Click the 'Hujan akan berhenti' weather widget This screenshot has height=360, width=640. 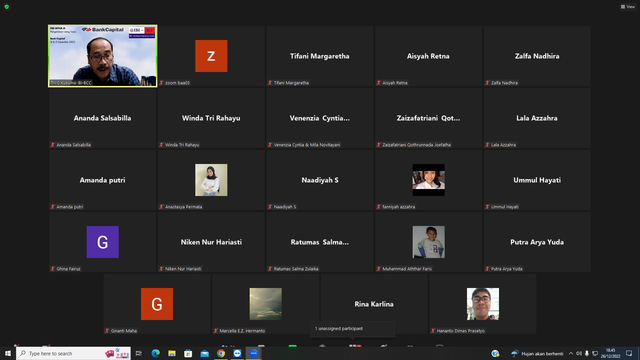point(537,353)
